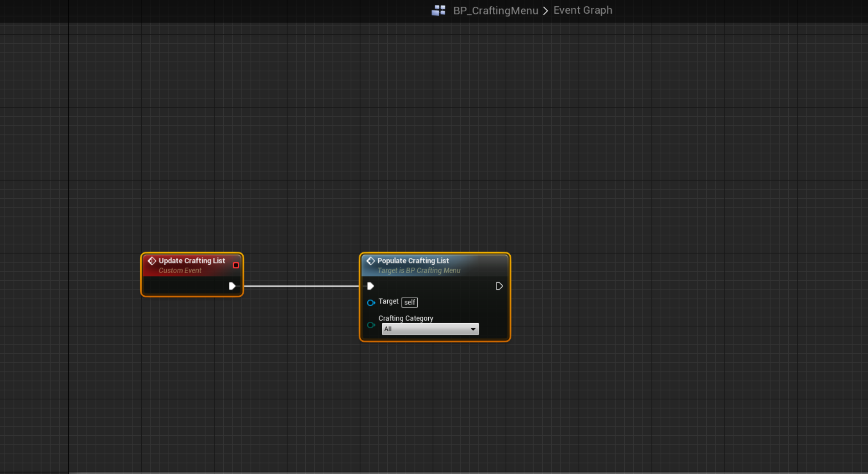
Task: Select the Populate Crafting List node title
Action: 413,261
